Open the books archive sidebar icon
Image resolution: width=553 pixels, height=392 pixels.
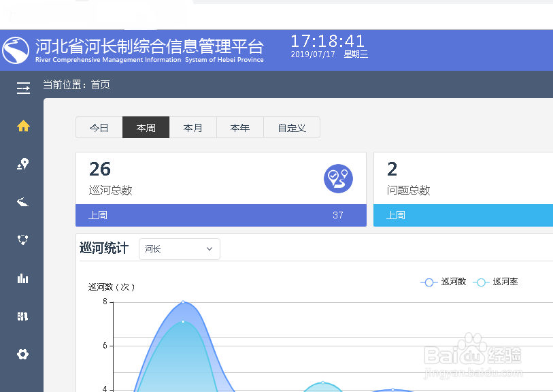tap(23, 316)
